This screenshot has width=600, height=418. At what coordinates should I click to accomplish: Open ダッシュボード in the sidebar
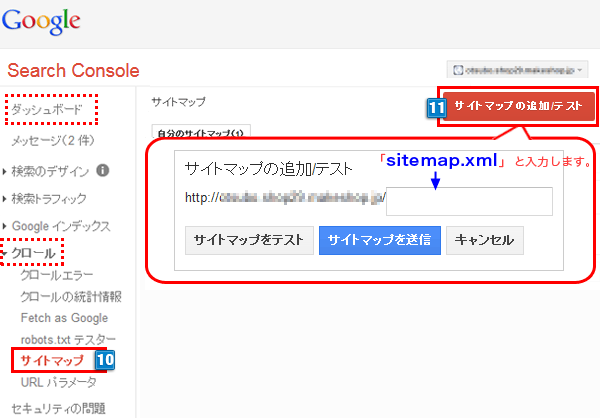pos(47,109)
